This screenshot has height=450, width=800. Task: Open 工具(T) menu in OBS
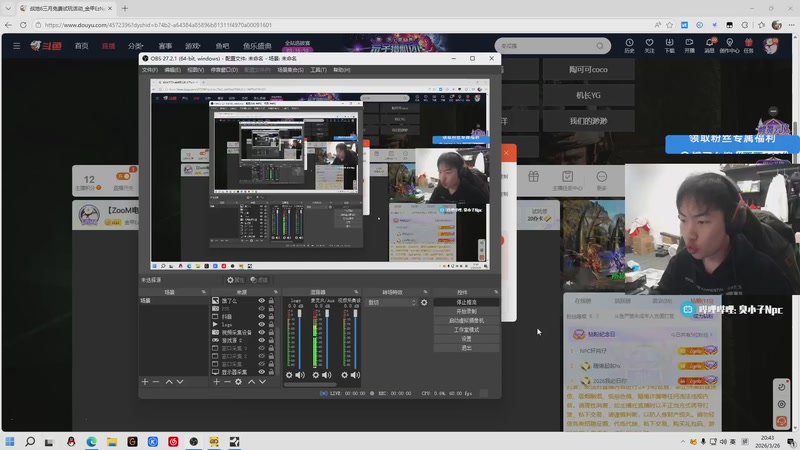318,70
